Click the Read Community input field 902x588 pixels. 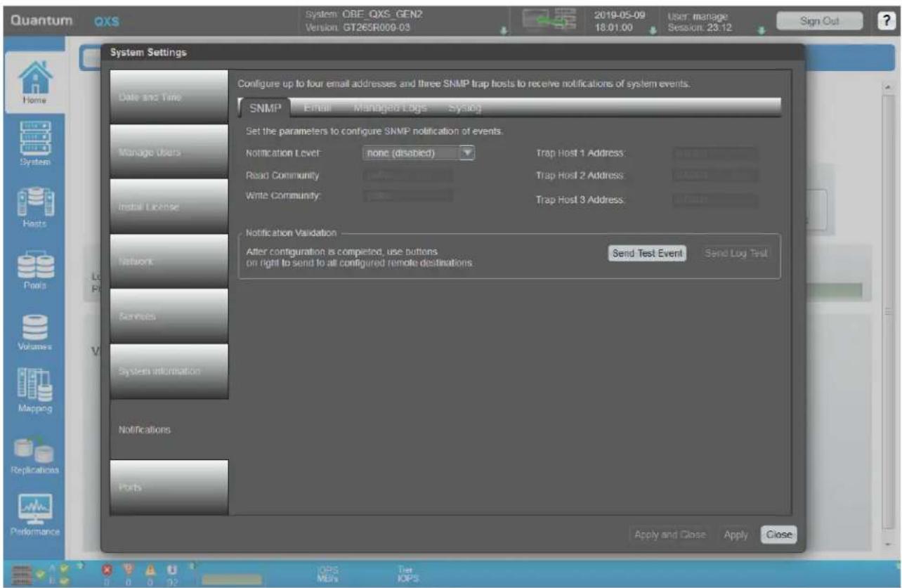[408, 175]
